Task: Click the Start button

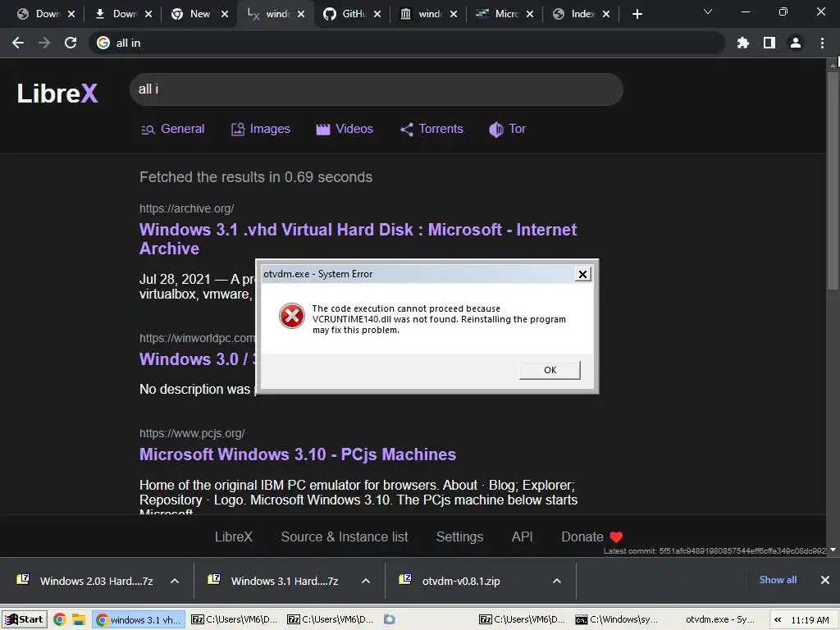Action: [x=24, y=620]
